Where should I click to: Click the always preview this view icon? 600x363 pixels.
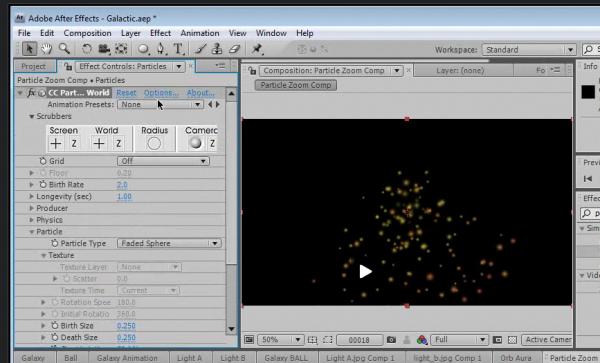(x=249, y=340)
